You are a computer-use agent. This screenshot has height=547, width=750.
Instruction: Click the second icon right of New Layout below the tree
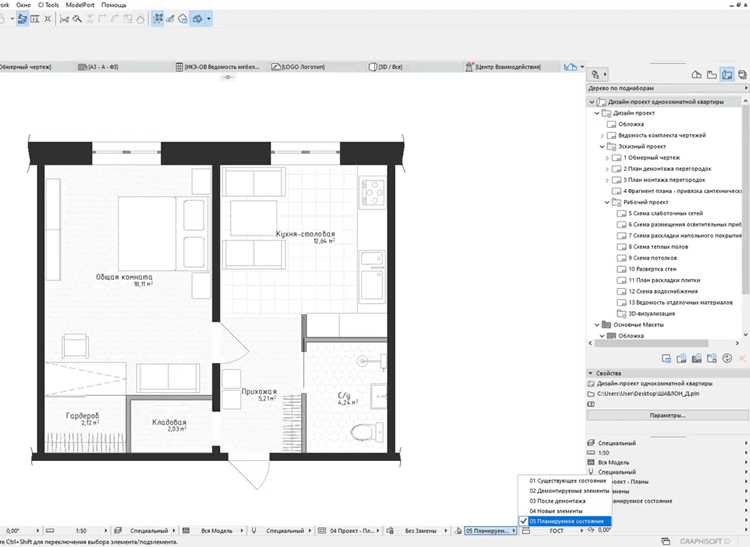tap(697, 359)
